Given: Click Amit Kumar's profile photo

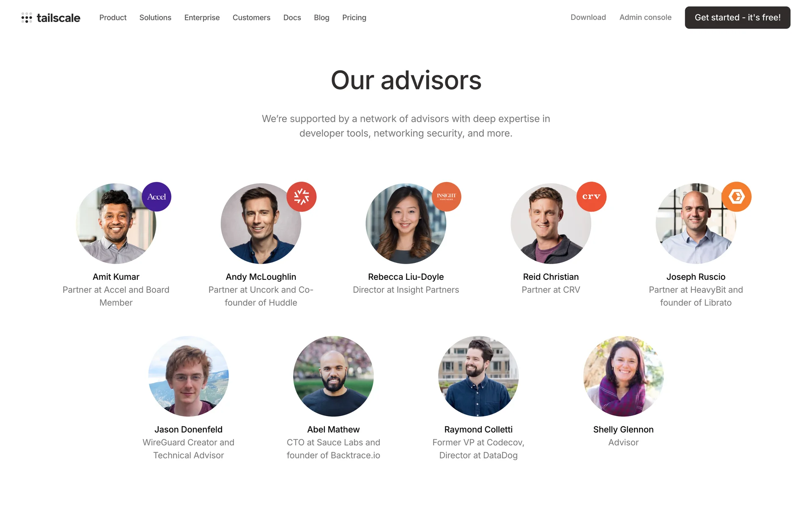Looking at the screenshot, I should click(116, 224).
